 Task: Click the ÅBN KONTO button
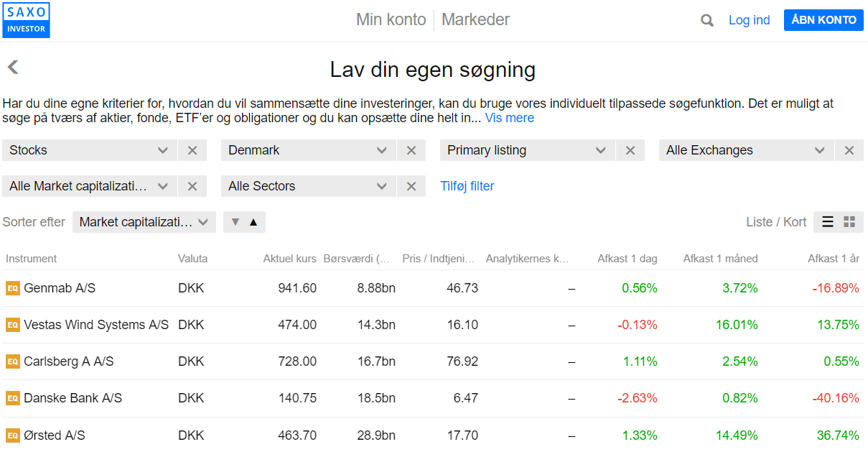coord(823,20)
